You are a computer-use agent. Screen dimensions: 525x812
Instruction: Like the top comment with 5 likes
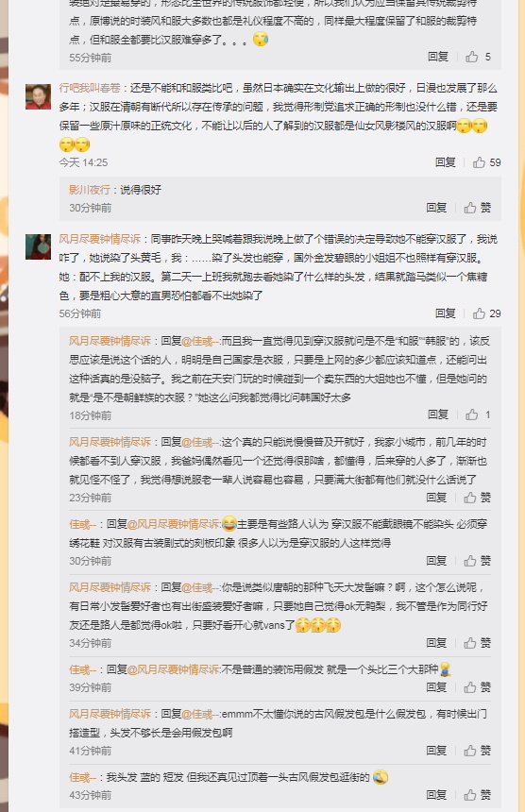pyautogui.click(x=478, y=57)
